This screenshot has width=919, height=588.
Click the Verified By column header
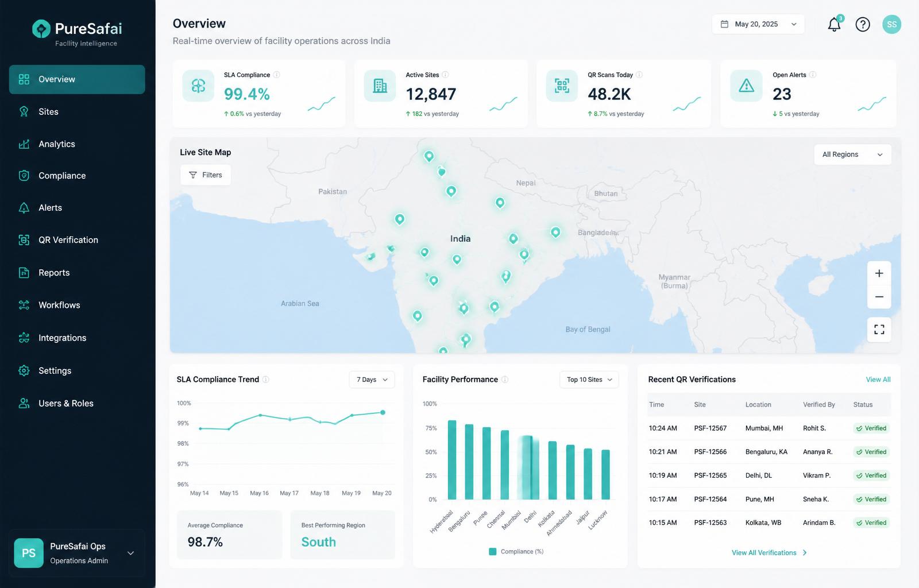tap(819, 405)
